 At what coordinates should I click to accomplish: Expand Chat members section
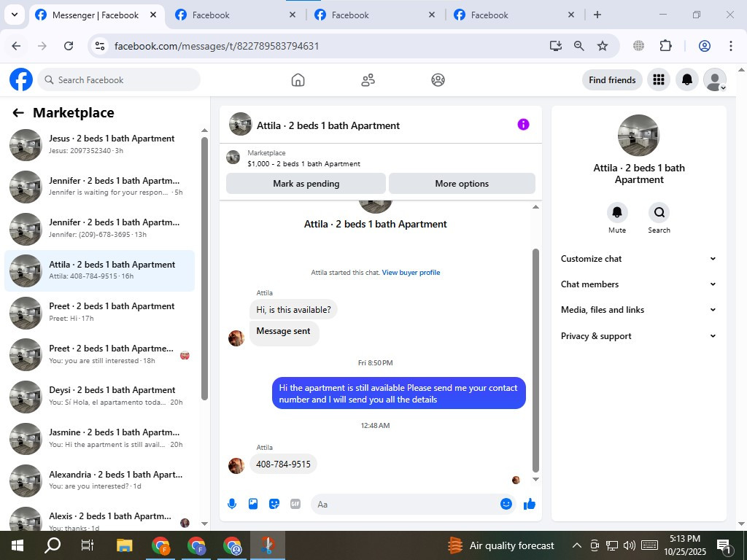(x=638, y=284)
